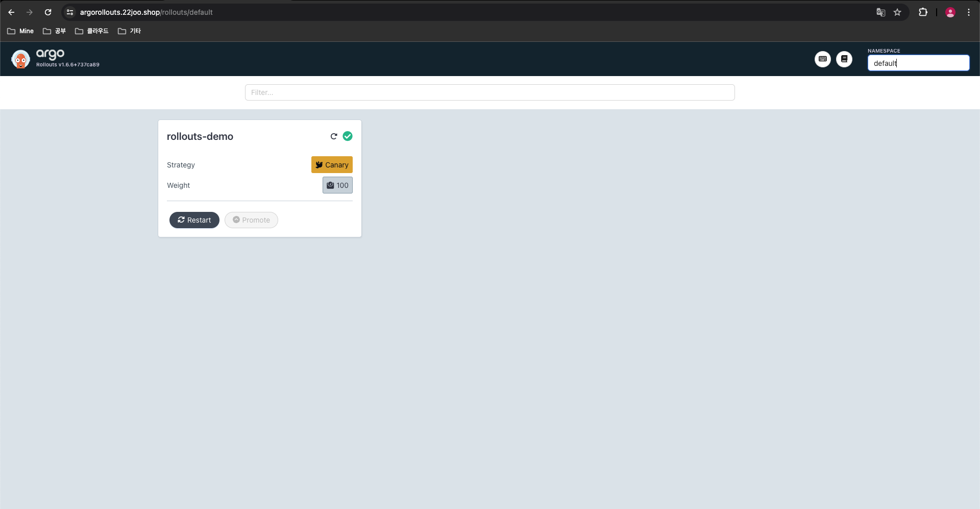Open site information icon in address bar
This screenshot has width=980, height=509.
[70, 12]
